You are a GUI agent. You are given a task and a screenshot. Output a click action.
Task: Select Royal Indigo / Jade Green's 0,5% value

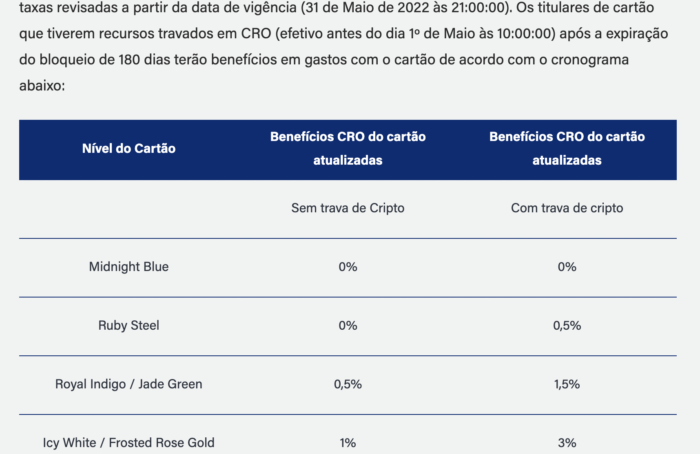(x=347, y=384)
